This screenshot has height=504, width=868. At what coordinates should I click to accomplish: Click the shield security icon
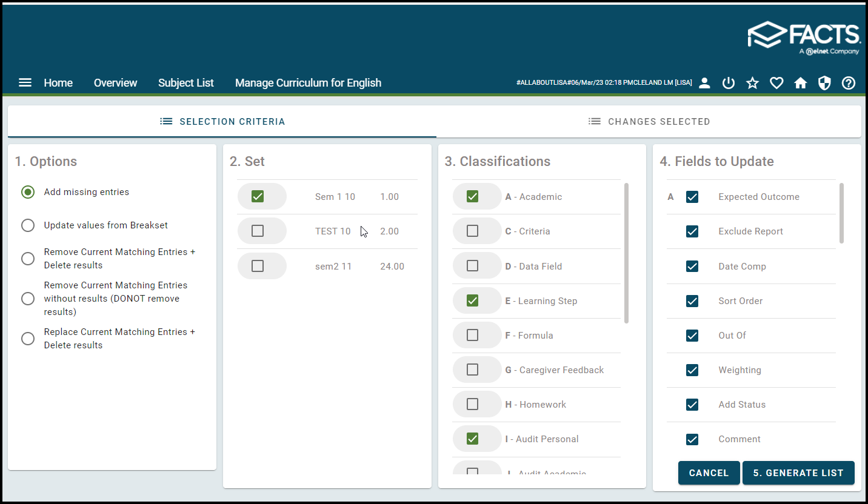click(x=824, y=84)
